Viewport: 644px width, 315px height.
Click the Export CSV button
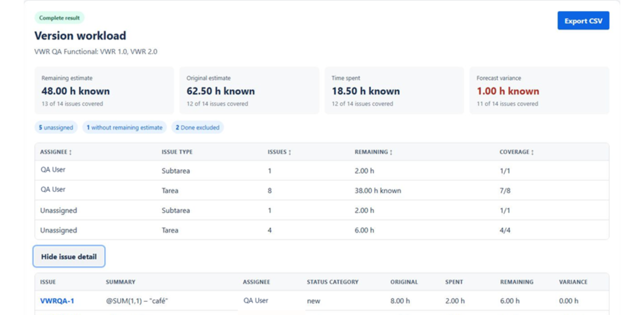pyautogui.click(x=583, y=21)
